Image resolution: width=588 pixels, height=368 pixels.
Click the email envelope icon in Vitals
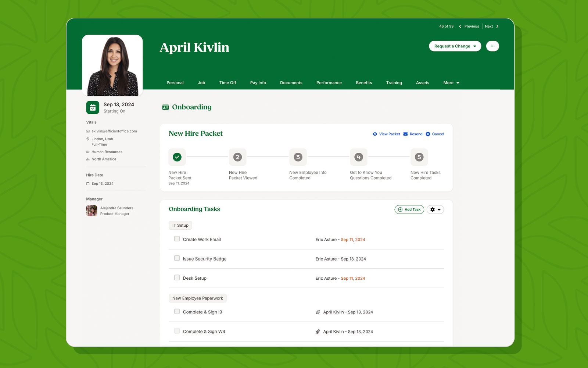(x=88, y=131)
